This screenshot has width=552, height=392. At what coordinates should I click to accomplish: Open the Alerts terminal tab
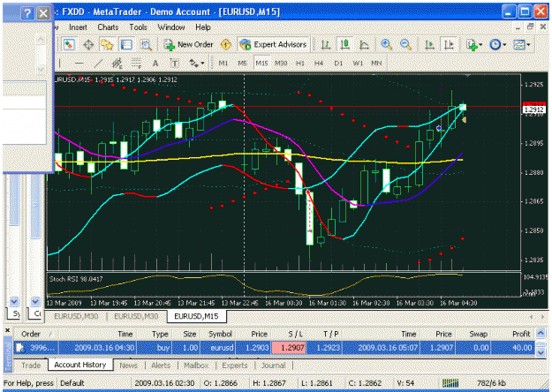pos(161,366)
